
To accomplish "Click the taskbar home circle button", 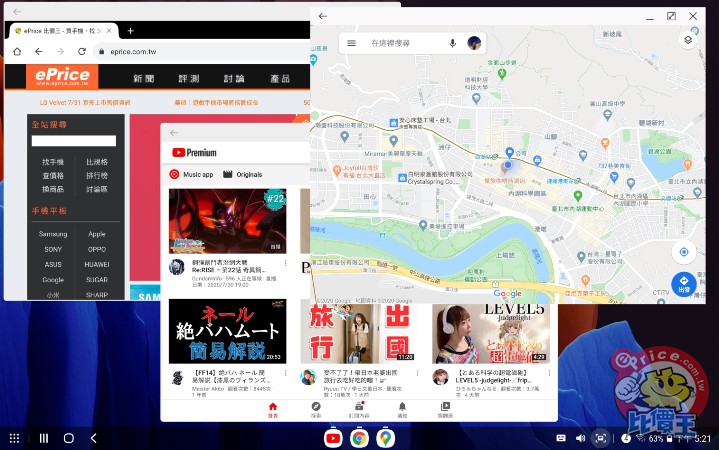I will click(69, 438).
